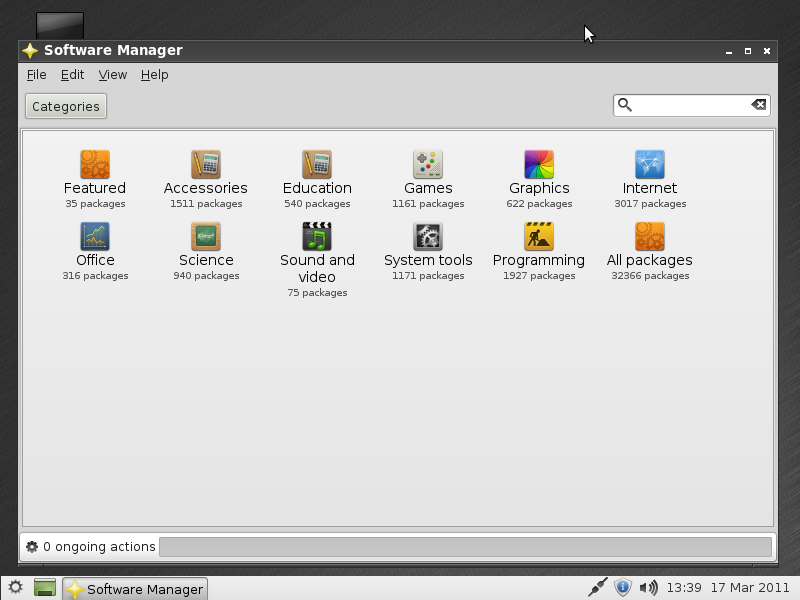
Task: Click the clear search icon
Action: pyautogui.click(x=758, y=104)
